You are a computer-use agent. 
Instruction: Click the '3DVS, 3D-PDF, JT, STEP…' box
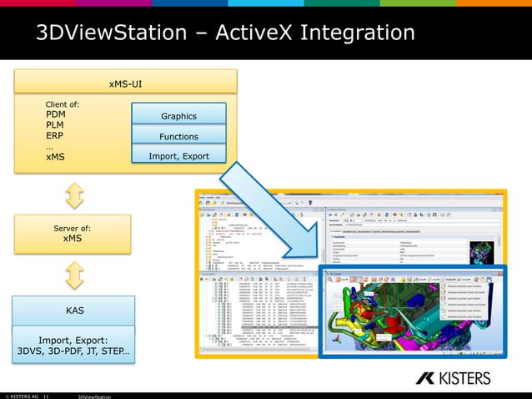coord(73,345)
